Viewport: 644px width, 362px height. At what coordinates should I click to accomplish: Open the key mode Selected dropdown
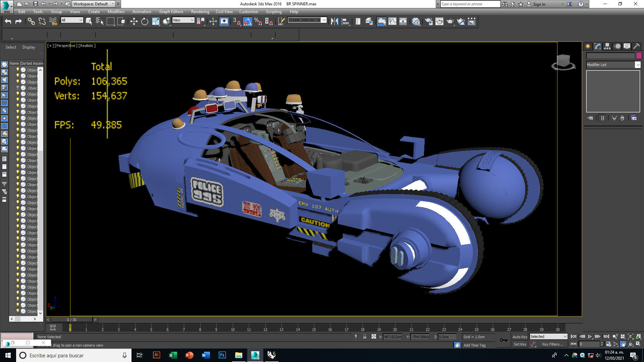point(548,337)
